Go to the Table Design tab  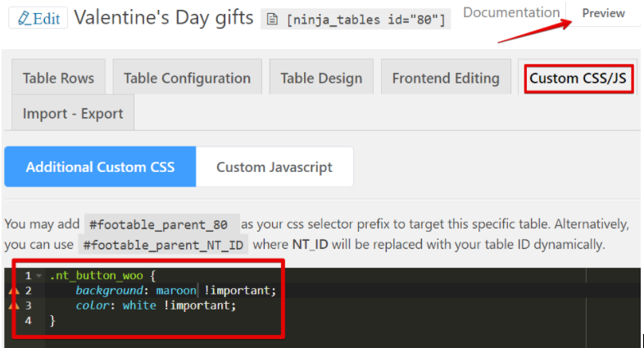(321, 79)
